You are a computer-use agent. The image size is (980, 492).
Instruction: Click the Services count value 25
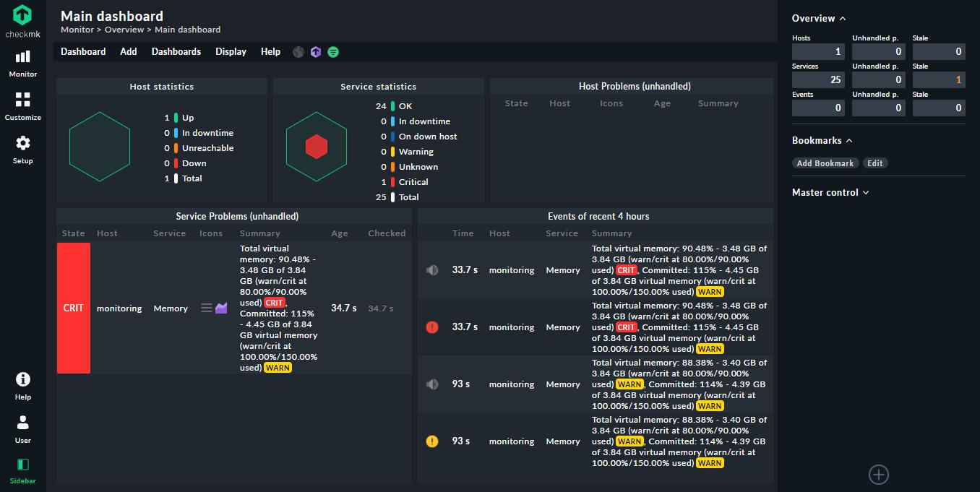coord(818,80)
